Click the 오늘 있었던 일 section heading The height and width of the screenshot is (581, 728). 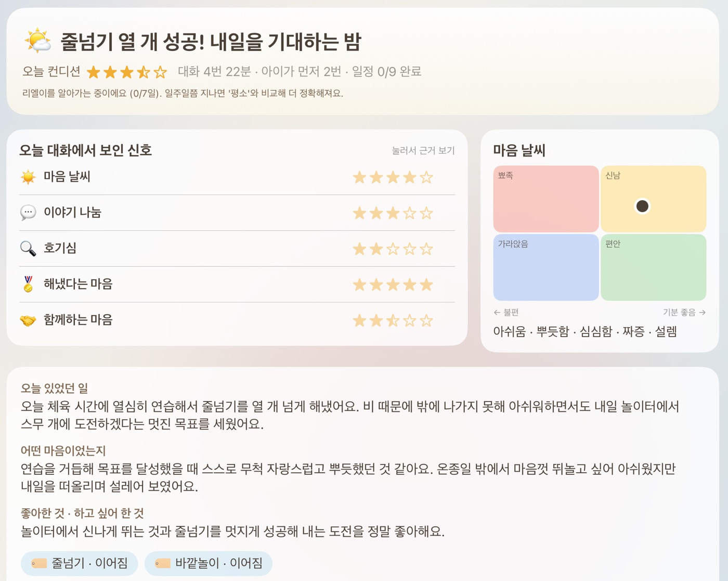click(x=54, y=389)
